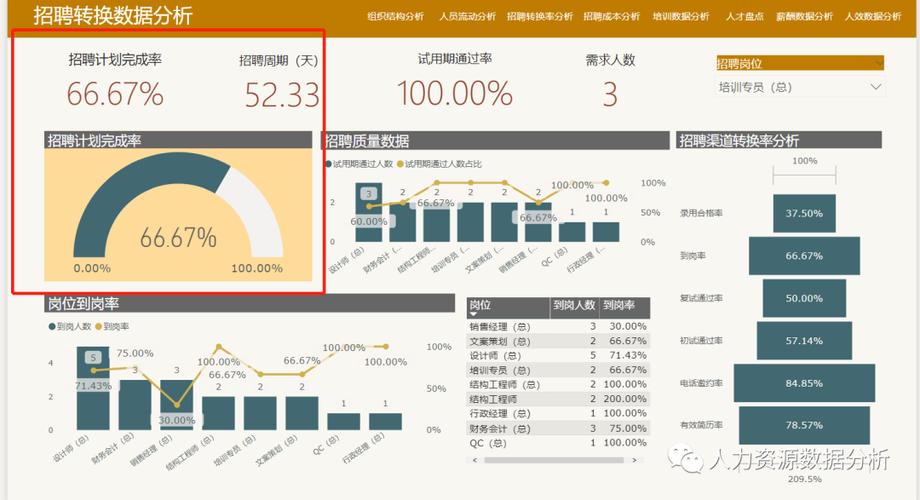
Task: Select 设计师 bar in 岗位到岗率 chart
Action: 93,388
